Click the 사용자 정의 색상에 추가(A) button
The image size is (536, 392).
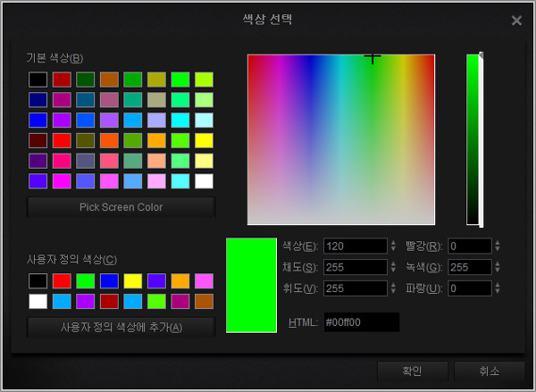point(121,328)
